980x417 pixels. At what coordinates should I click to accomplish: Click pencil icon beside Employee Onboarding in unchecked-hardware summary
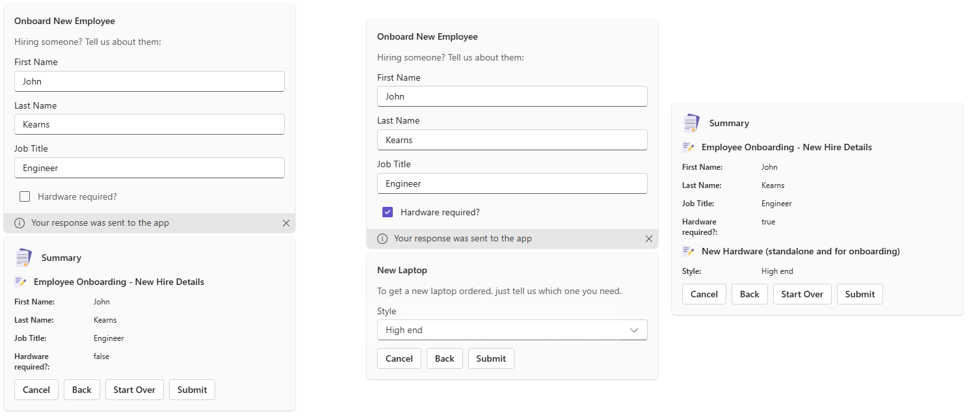[x=20, y=282]
